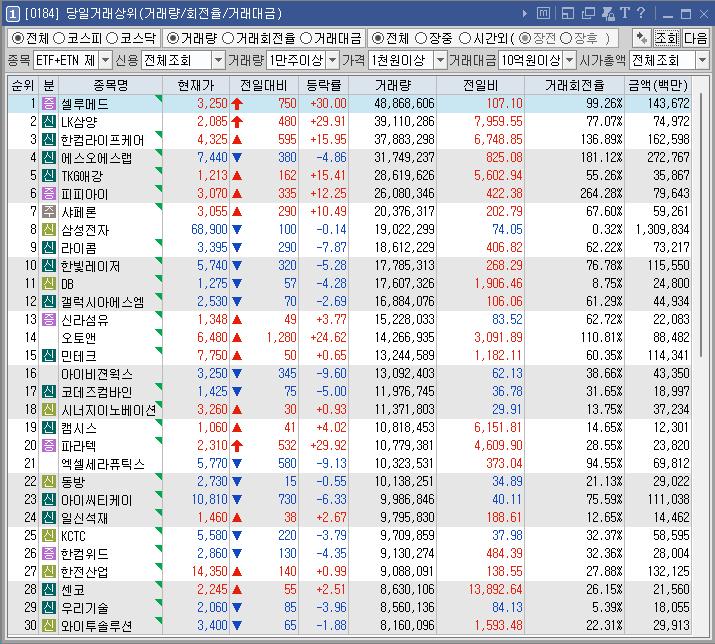This screenshot has width=715, height=644.
Task: Open the 거래량 1만주이상 dropdown
Action: (333, 60)
